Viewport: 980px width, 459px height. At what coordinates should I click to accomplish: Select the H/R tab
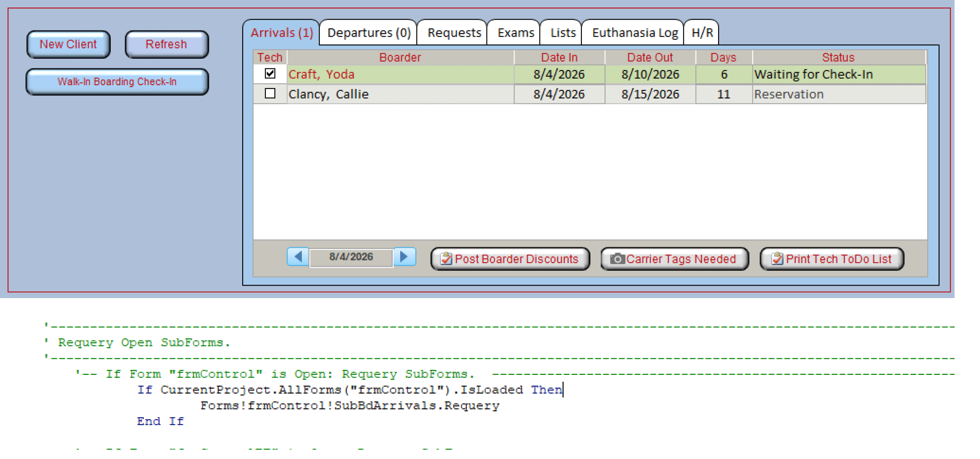[x=702, y=33]
